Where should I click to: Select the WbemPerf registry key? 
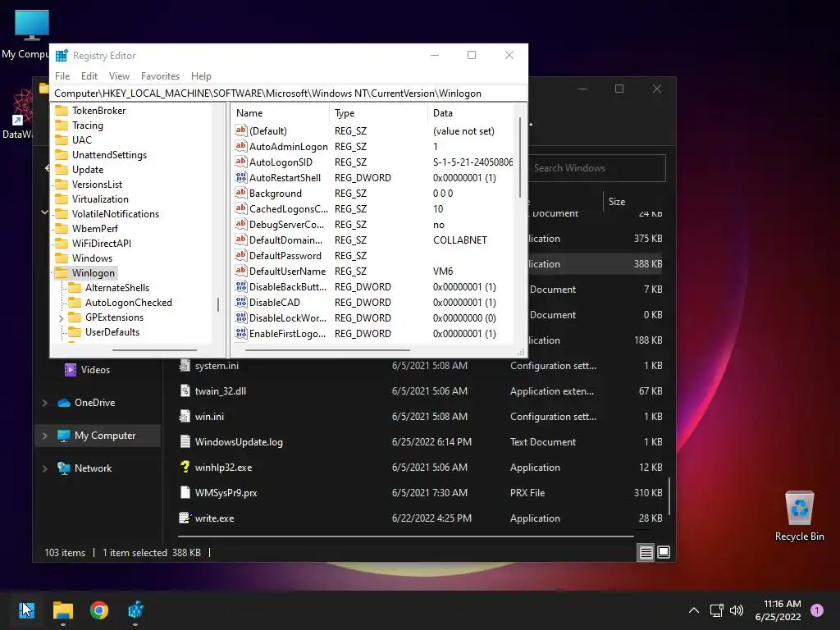[95, 229]
